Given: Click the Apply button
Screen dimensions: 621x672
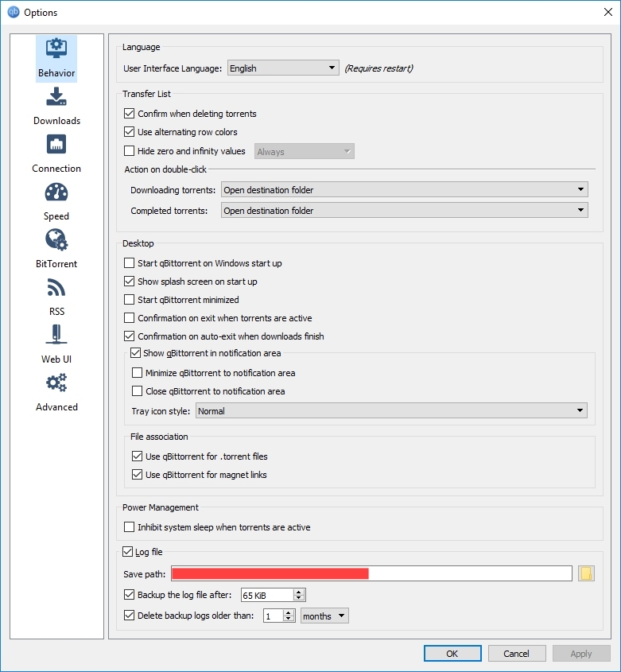Looking at the screenshot, I should point(581,654).
